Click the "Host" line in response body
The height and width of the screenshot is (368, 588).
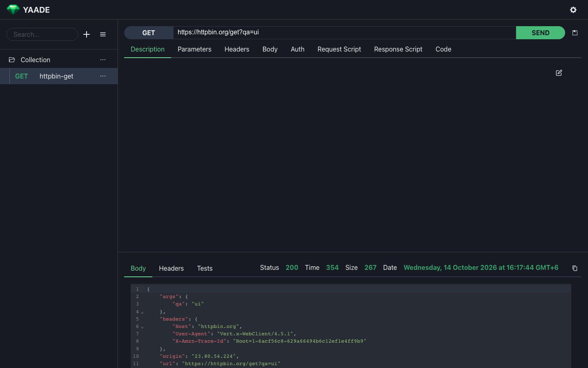point(207,326)
